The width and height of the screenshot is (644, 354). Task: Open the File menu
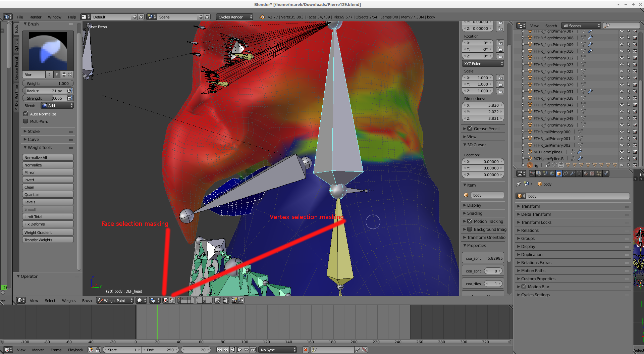tap(20, 17)
